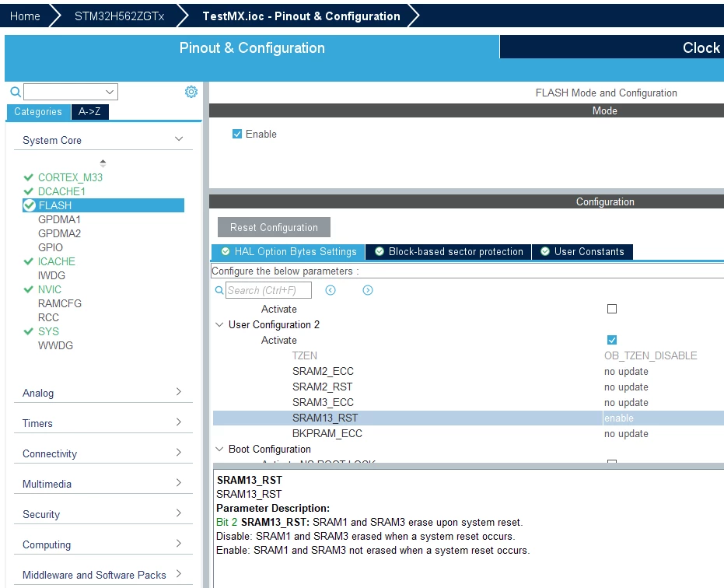The image size is (724, 588).
Task: Click the SRAM2_ECC 'no update' value
Action: (x=626, y=371)
